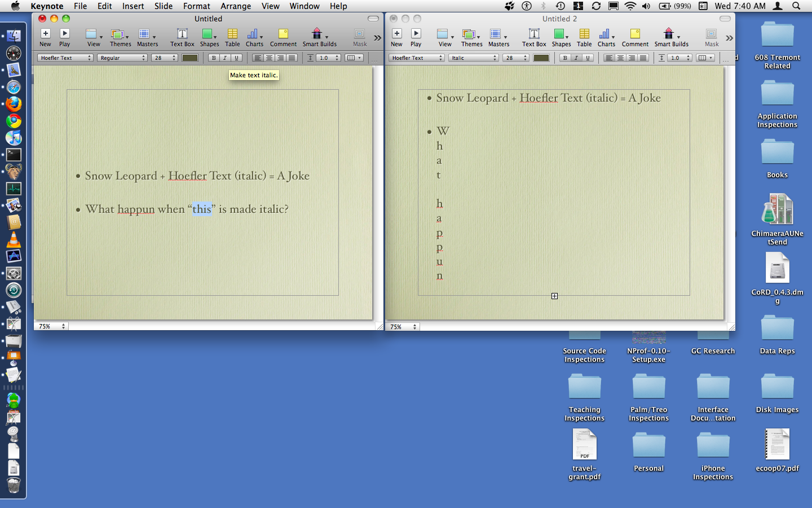Open volume control in menu bar
The width and height of the screenshot is (812, 508).
[646, 6]
